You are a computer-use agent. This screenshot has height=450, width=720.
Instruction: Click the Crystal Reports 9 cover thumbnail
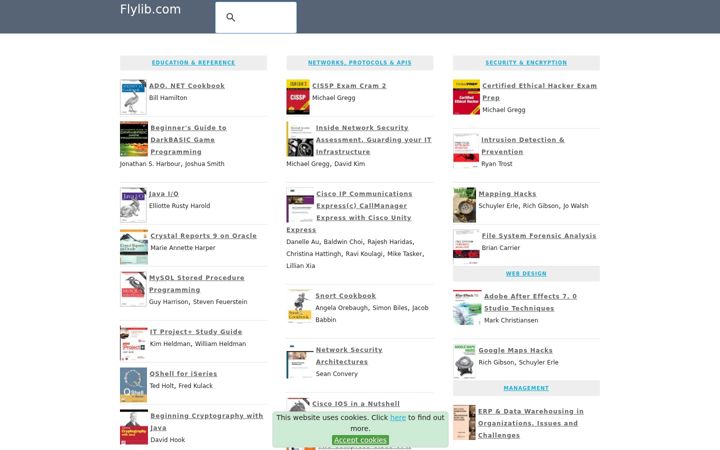coord(134,247)
